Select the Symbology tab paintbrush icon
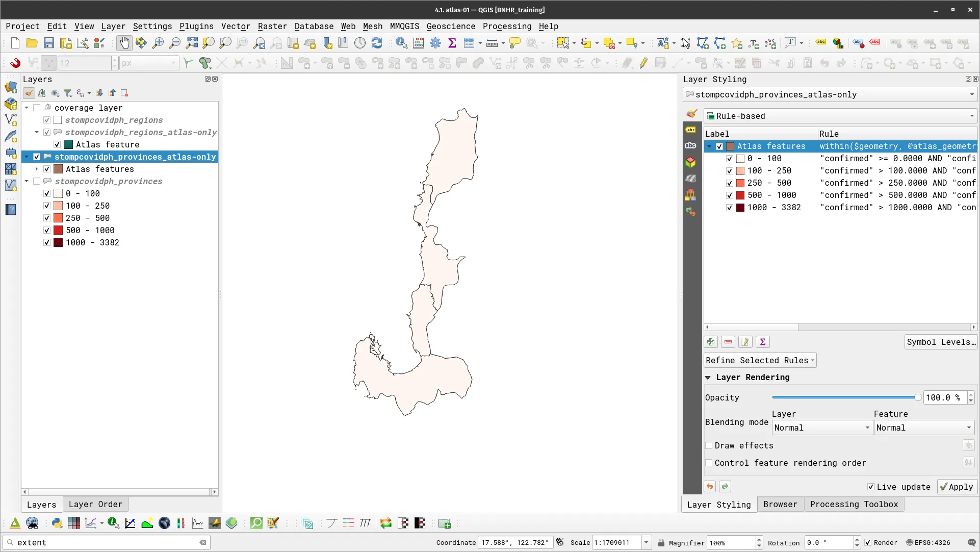Screen dimensions: 980x552 pos(691,114)
